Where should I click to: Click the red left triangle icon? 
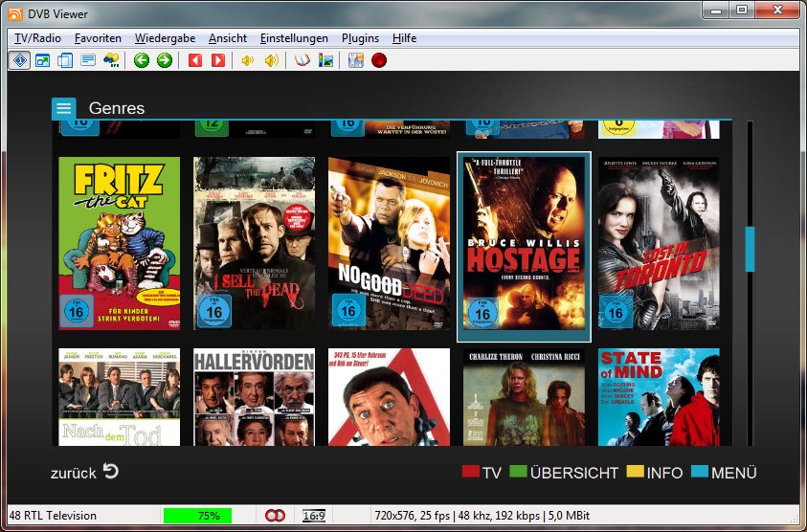(x=195, y=60)
